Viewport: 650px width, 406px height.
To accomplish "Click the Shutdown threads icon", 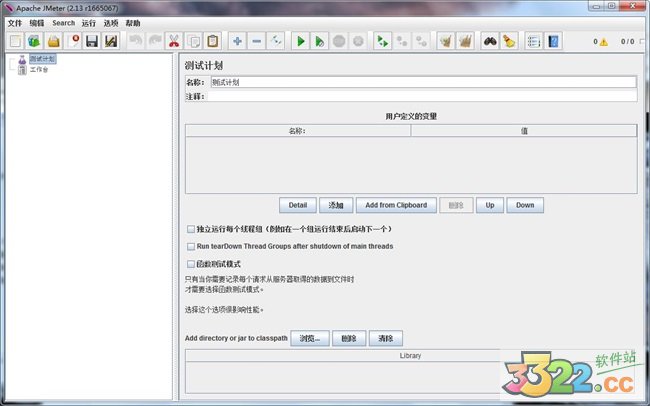I will [358, 41].
